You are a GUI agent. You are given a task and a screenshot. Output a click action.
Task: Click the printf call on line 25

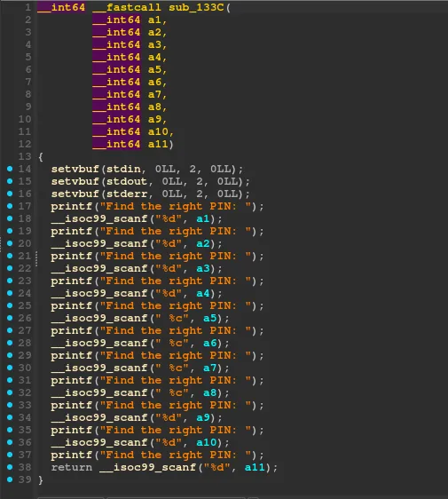click(72, 305)
